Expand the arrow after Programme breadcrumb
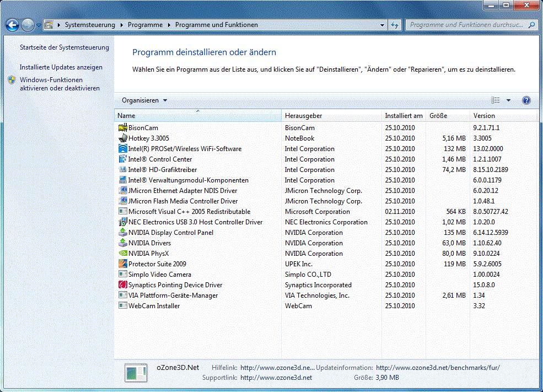This screenshot has width=543, height=392. (x=169, y=25)
